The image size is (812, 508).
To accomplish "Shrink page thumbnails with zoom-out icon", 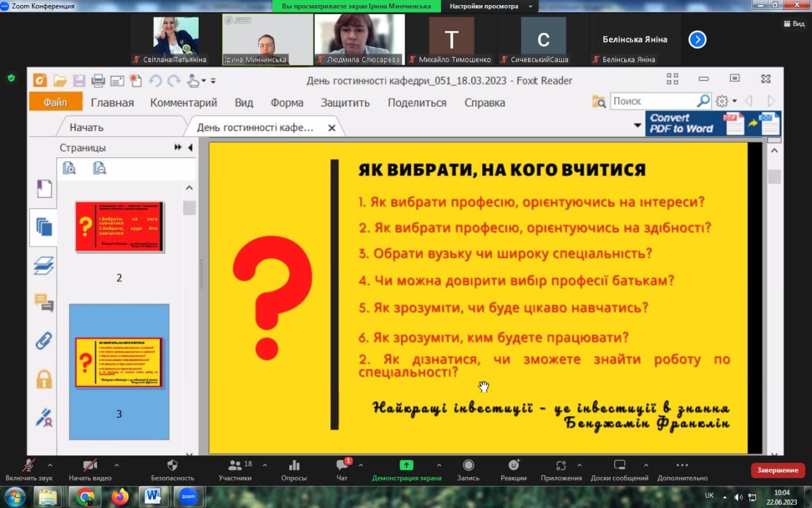I will (x=100, y=168).
